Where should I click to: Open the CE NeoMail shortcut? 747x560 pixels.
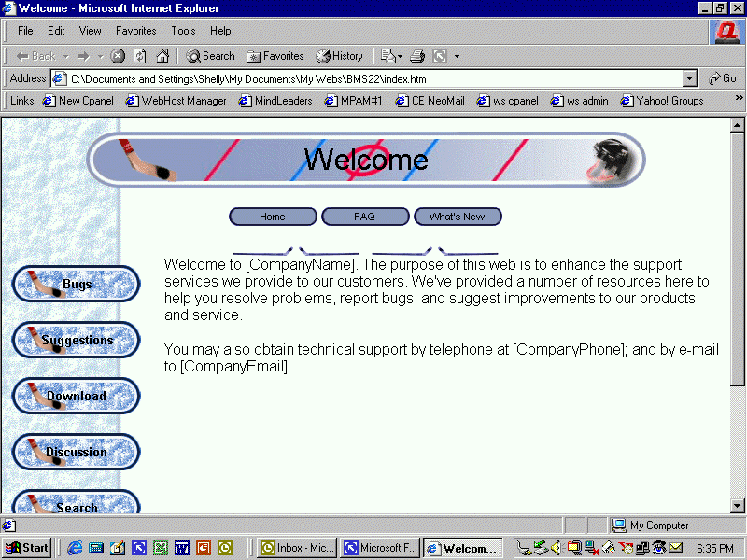(x=430, y=101)
